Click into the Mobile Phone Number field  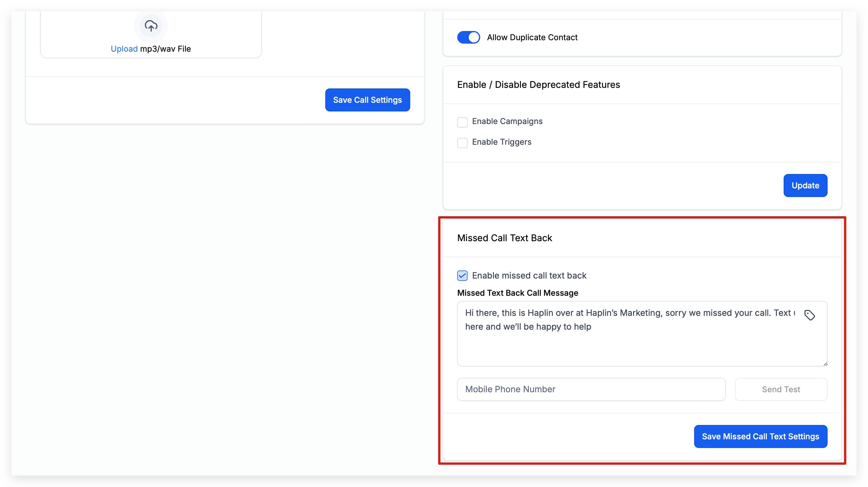(591, 389)
